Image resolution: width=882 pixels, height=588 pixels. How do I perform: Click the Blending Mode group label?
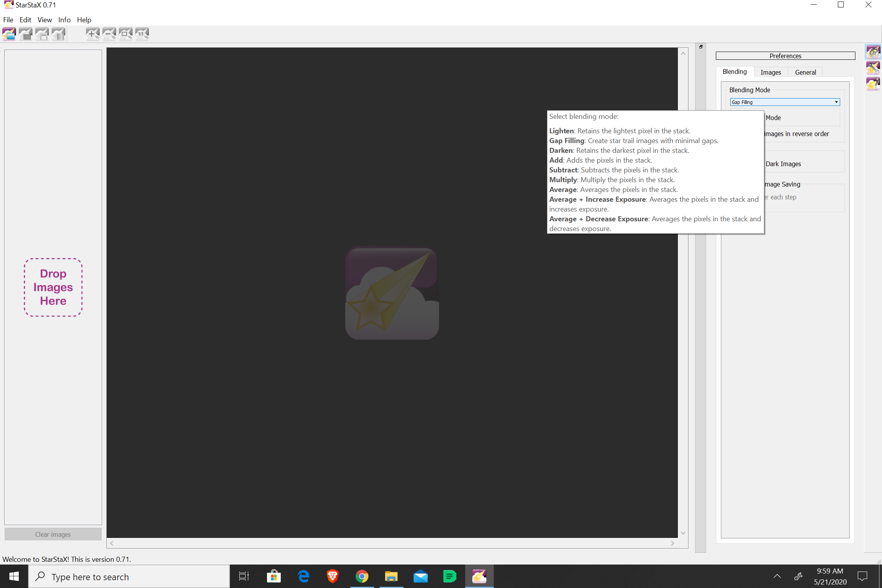[749, 90]
